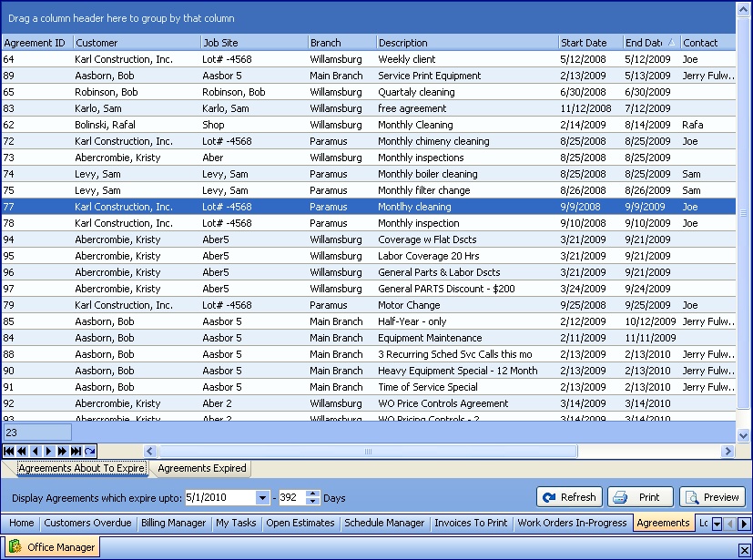Select the Equipment Maintenance row
This screenshot has height=560, width=753.
[369, 338]
